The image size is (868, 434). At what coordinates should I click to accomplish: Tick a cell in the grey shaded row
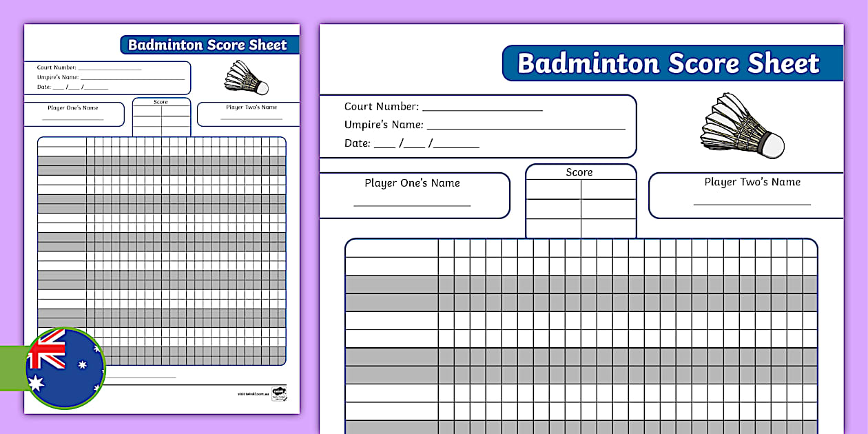click(x=482, y=285)
